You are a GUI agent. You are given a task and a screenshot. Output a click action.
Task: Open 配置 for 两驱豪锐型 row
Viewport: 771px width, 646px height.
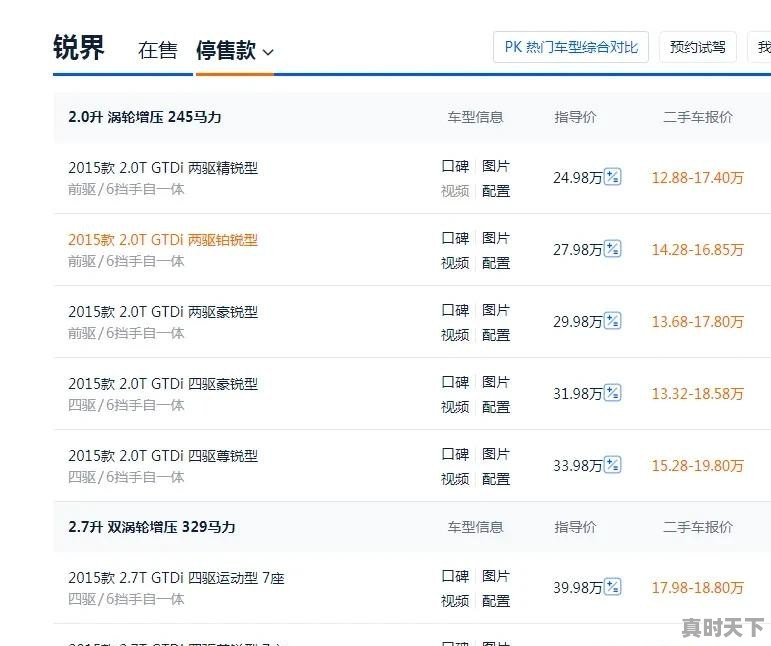click(x=496, y=335)
